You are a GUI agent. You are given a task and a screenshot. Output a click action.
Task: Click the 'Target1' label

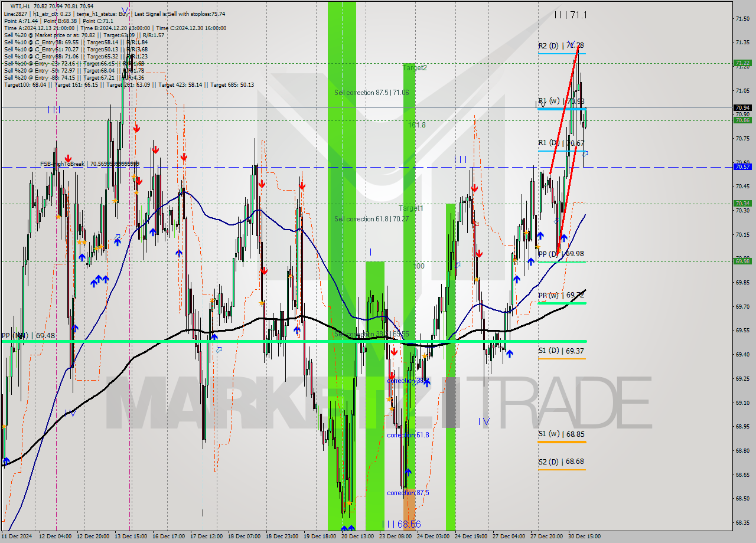coord(410,208)
